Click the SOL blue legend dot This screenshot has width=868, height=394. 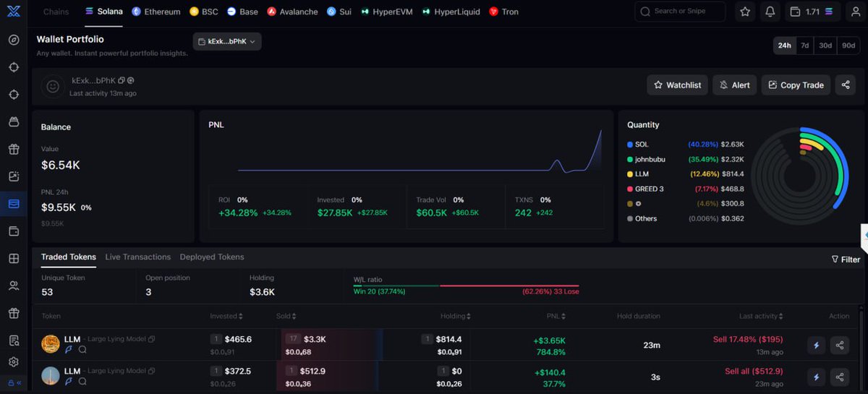[630, 145]
